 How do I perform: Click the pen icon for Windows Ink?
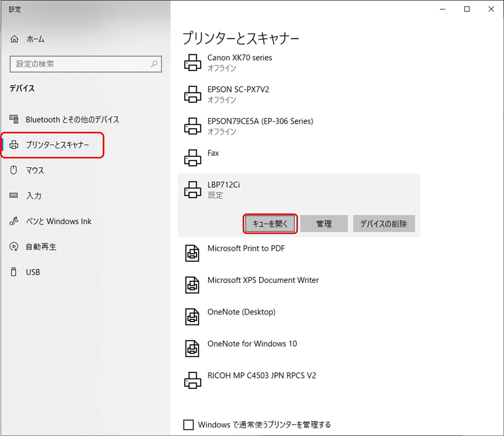(14, 221)
